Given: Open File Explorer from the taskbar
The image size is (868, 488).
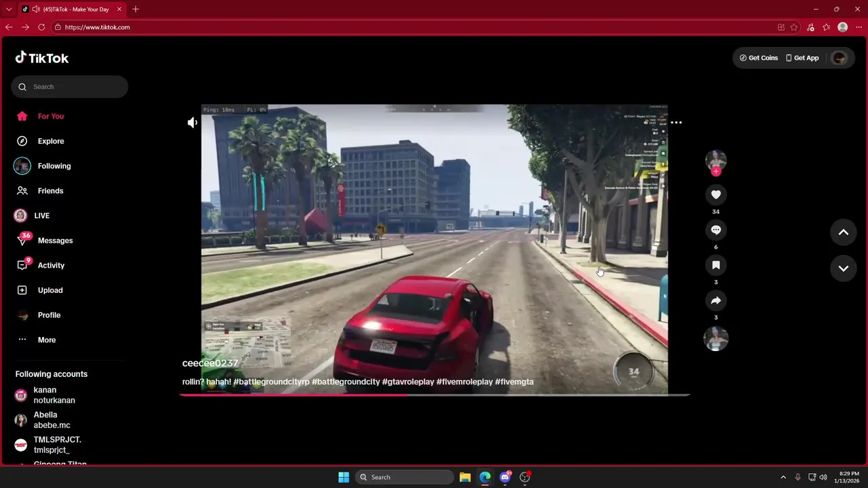Looking at the screenshot, I should [465, 477].
